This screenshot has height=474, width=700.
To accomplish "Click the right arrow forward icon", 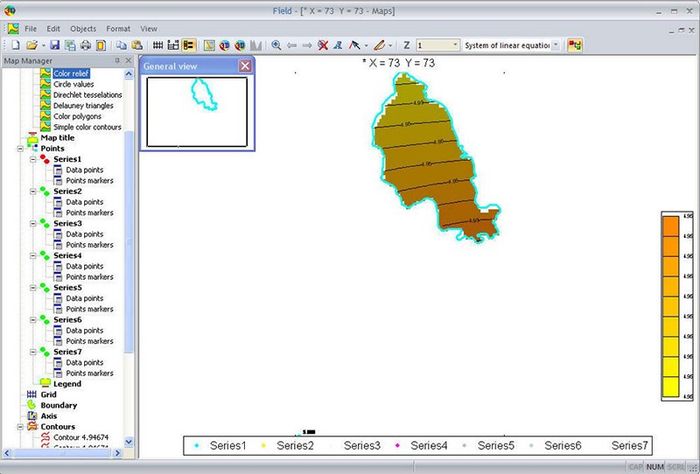I will tap(307, 45).
